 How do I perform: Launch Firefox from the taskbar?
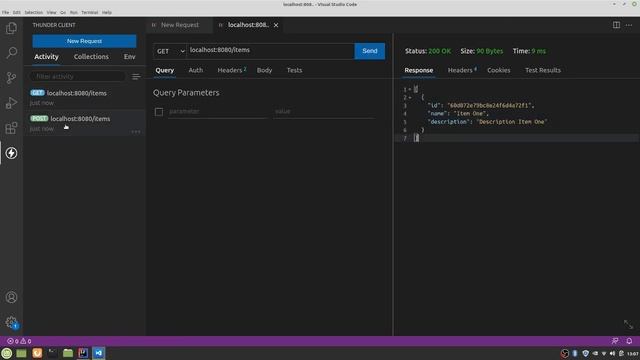tap(37, 353)
